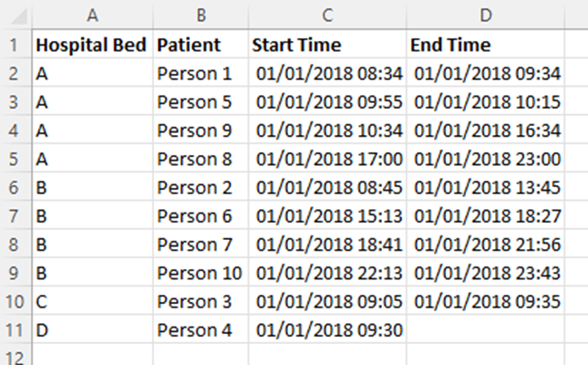Select row 11 header
Screen dimensions: 588x365
pyautogui.click(x=15, y=329)
